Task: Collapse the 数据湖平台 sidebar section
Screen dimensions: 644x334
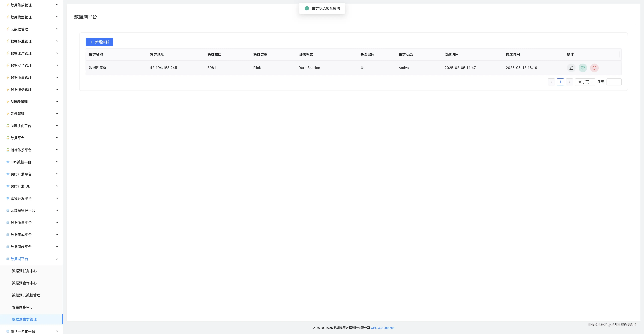Action: 57,259
